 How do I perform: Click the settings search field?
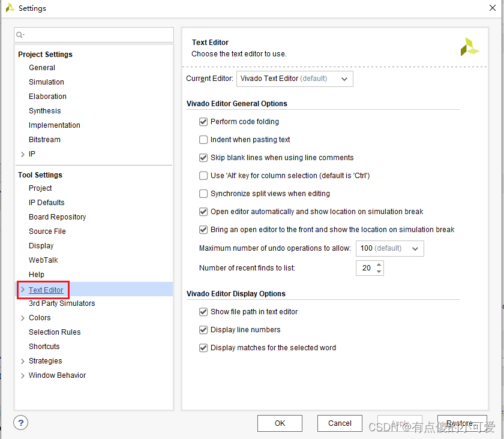94,35
